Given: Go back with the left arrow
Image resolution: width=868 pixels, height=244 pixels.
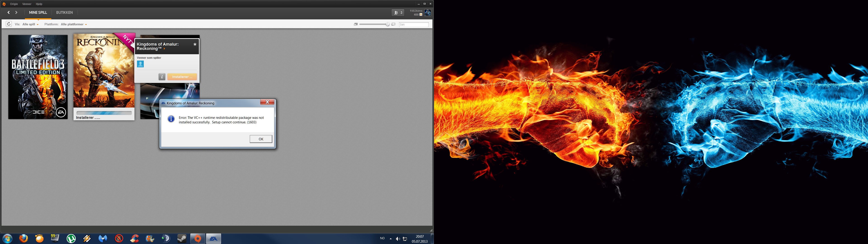Looking at the screenshot, I should 8,12.
